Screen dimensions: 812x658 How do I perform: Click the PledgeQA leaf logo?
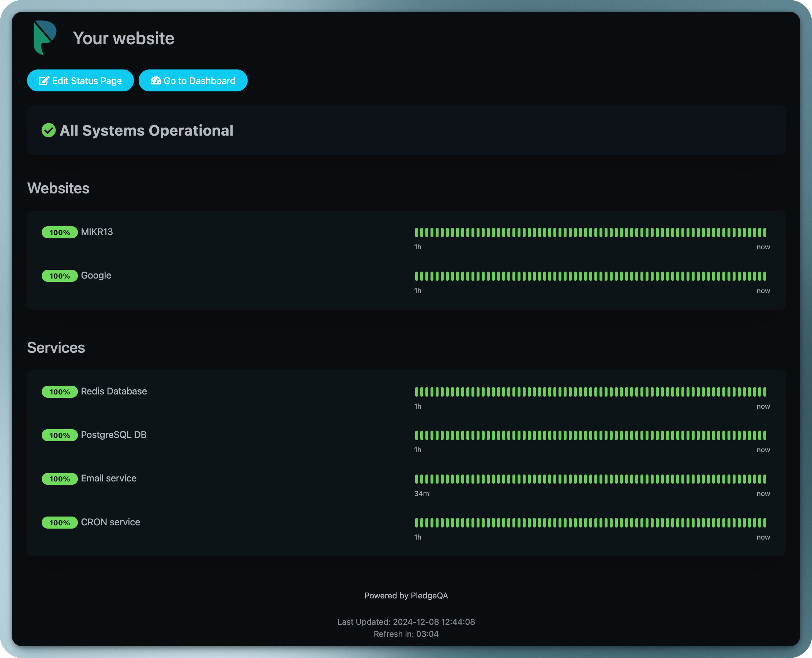point(45,38)
